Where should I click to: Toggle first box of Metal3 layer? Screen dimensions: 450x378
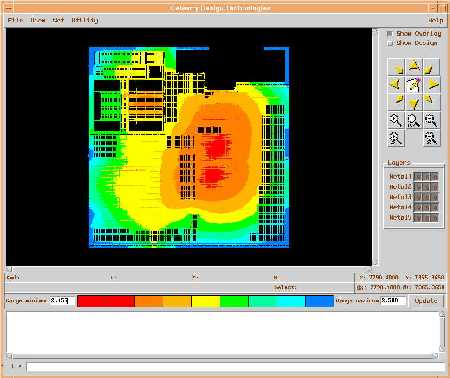(x=418, y=197)
